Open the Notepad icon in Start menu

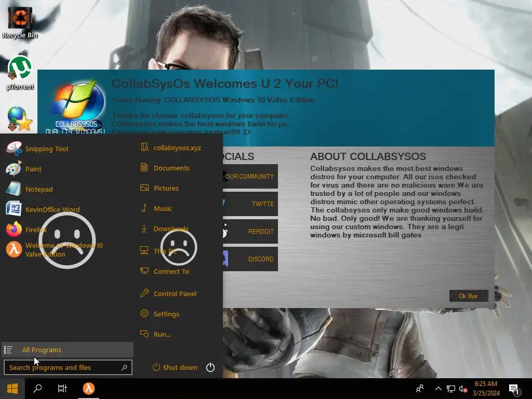[x=14, y=189]
